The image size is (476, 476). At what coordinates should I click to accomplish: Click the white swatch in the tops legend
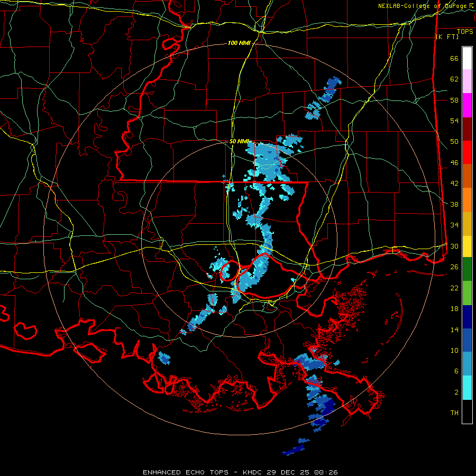click(x=467, y=58)
